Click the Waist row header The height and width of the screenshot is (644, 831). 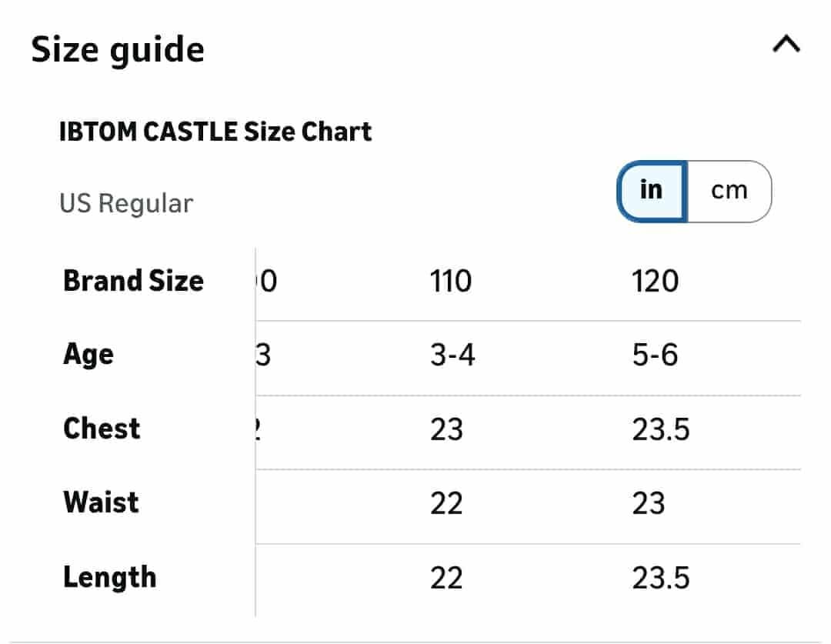(x=101, y=502)
